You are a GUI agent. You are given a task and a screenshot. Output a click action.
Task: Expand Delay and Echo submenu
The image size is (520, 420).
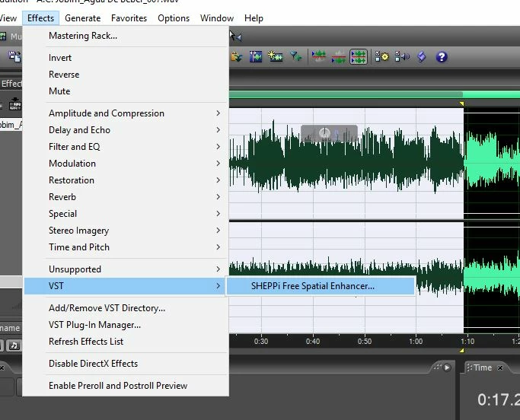click(126, 130)
